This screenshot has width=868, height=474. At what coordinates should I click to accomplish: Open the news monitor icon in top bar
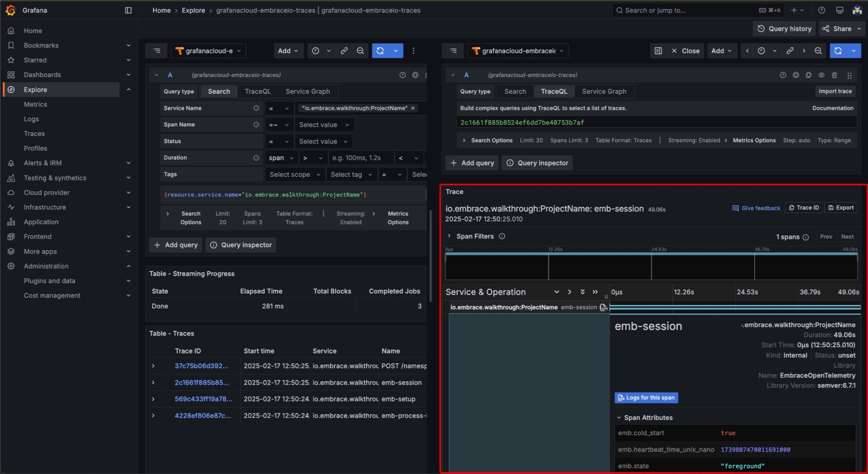(840, 10)
